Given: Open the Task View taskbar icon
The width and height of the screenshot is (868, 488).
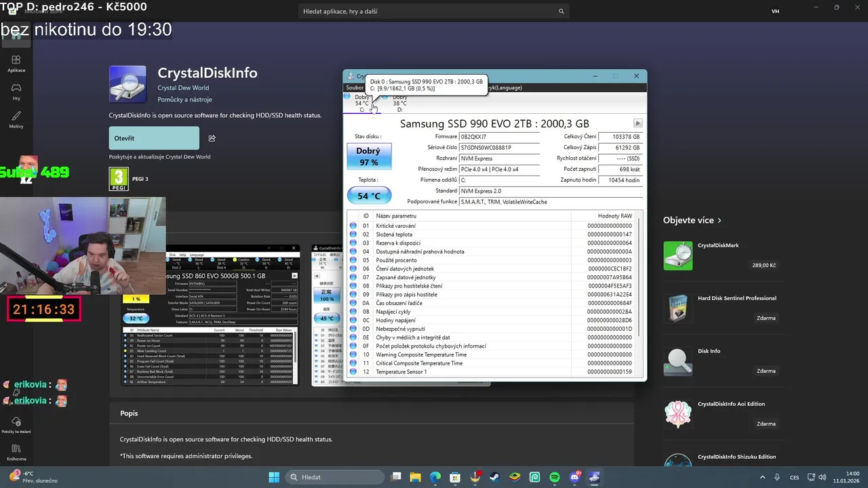Looking at the screenshot, I should [397, 477].
